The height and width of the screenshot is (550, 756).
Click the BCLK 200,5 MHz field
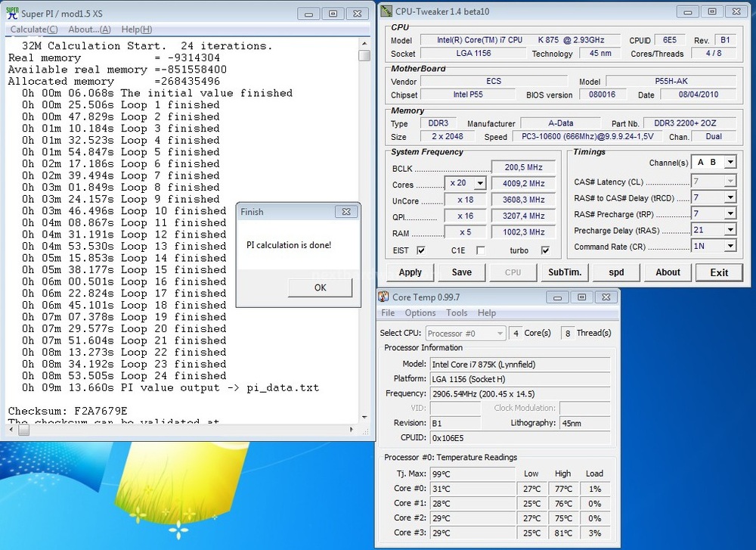coord(524,167)
